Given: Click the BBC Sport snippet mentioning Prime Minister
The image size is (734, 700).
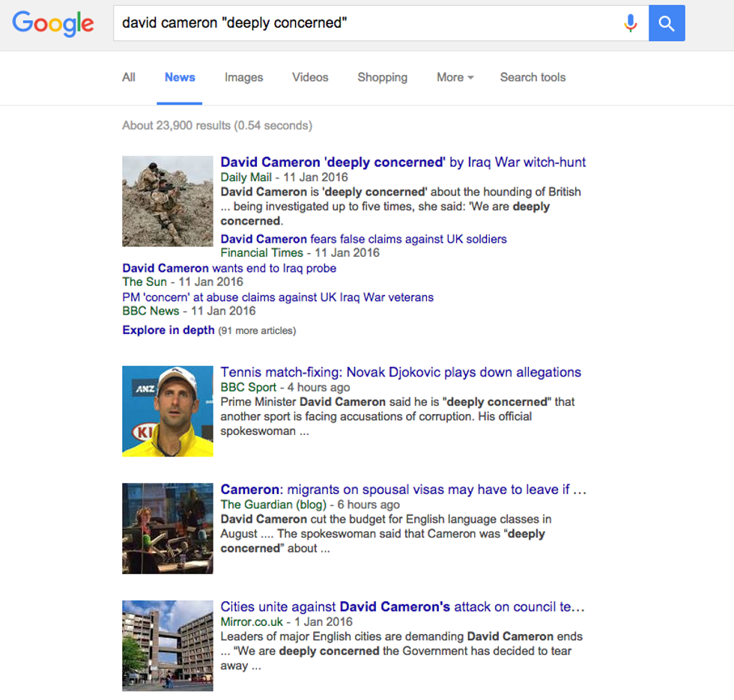Looking at the screenshot, I should pyautogui.click(x=398, y=416).
